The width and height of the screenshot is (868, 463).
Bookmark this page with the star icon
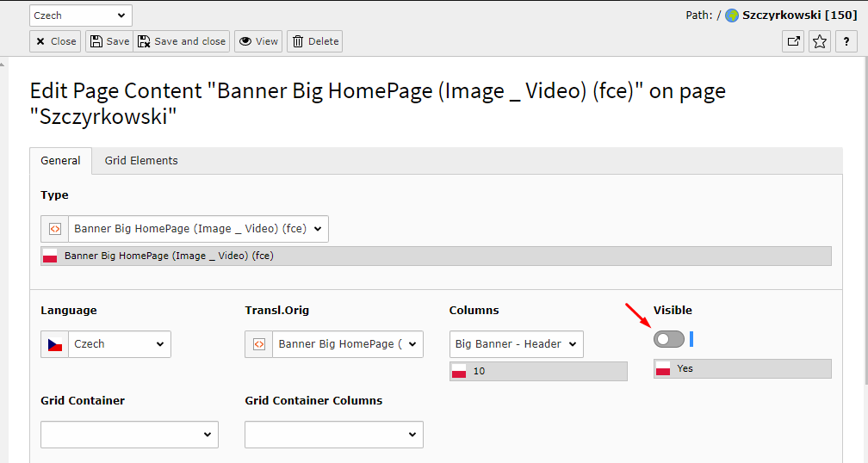(x=820, y=41)
